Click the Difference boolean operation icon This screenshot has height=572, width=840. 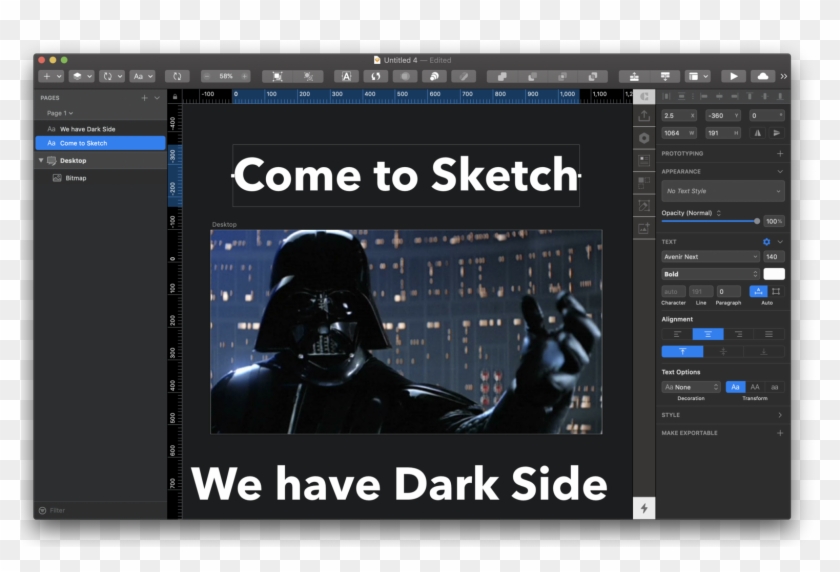[x=593, y=77]
